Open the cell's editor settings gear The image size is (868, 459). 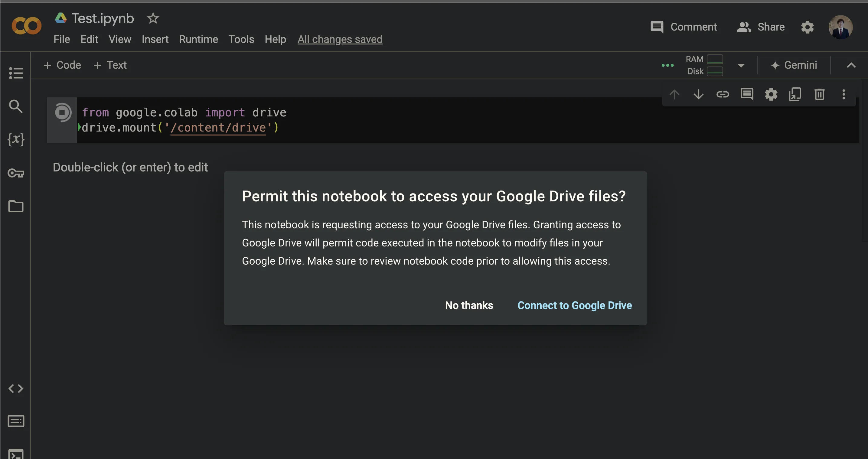pyautogui.click(x=771, y=94)
